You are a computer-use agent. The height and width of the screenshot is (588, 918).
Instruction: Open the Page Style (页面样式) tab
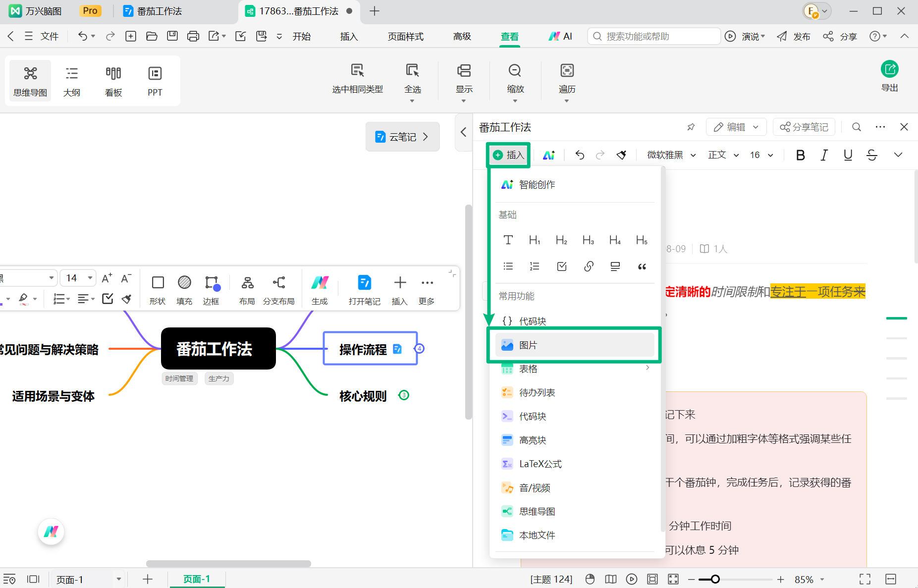click(406, 36)
